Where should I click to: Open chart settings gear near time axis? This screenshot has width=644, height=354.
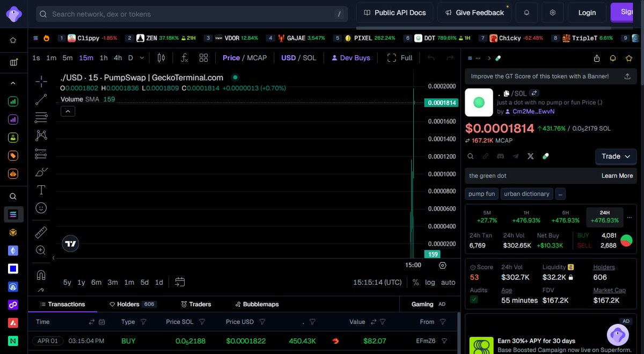[x=442, y=265]
